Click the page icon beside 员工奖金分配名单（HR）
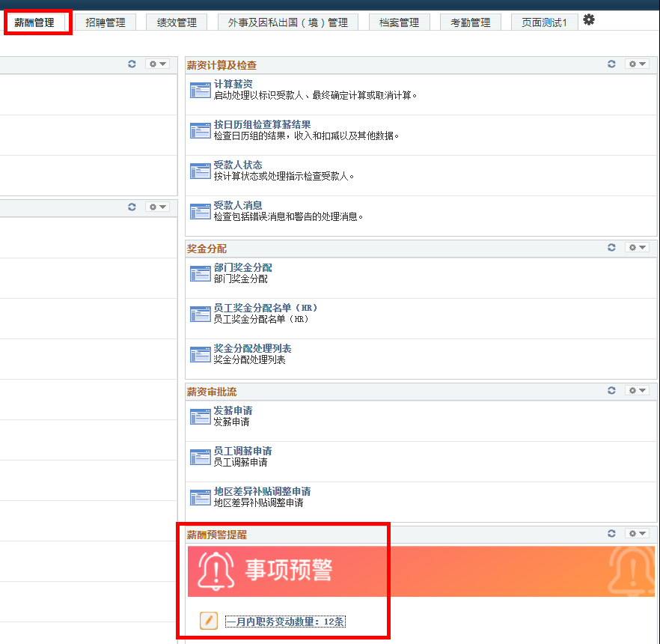Viewport: 660px width, 644px height. point(201,315)
